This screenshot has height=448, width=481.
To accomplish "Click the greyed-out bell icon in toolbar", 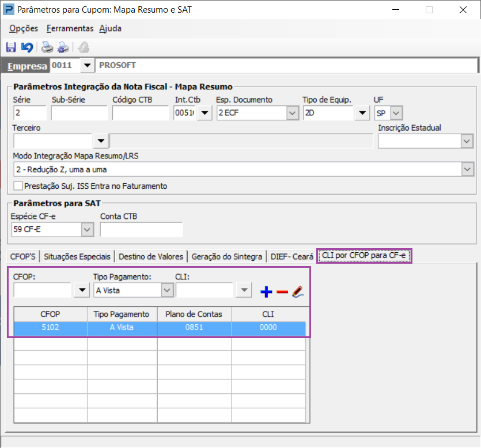I will tap(84, 48).
